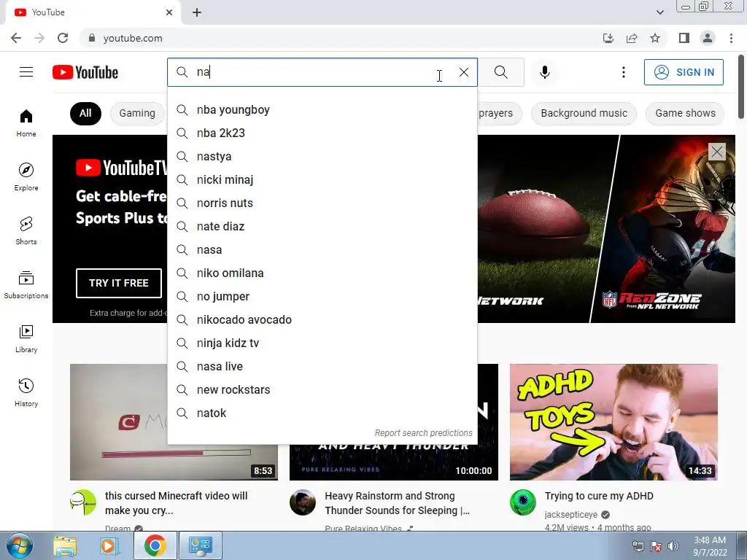Open the YouTube hamburger guide menu
Screen dimensions: 747x560
point(26,72)
